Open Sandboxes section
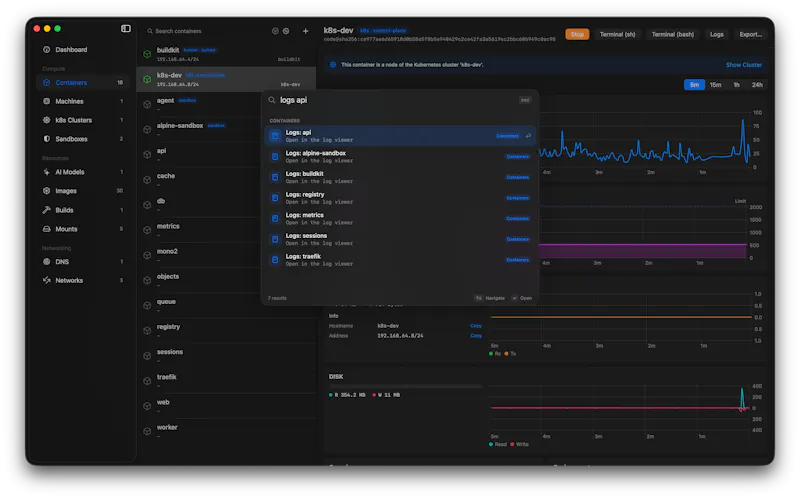The width and height of the screenshot is (800, 499). tap(83, 139)
